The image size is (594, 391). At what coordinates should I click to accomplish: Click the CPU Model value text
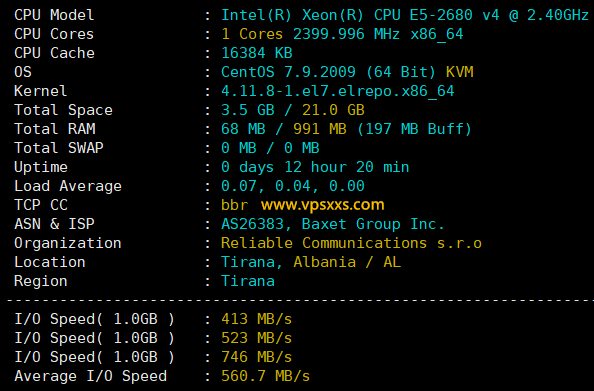[x=405, y=15]
